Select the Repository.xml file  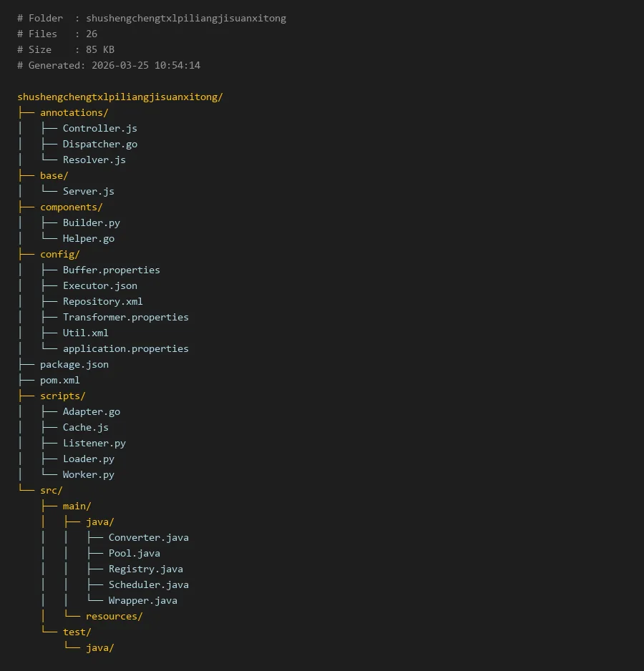102,301
